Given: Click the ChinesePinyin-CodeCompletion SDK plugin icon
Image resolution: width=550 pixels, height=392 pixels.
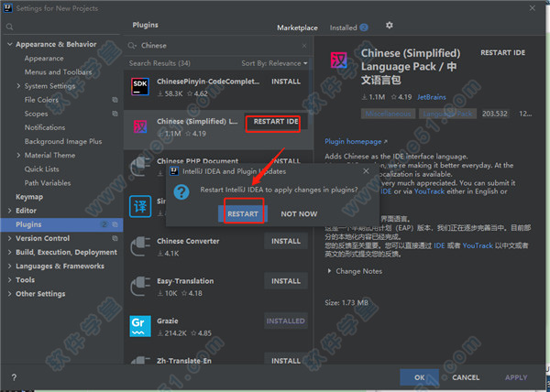Looking at the screenshot, I should (141, 87).
